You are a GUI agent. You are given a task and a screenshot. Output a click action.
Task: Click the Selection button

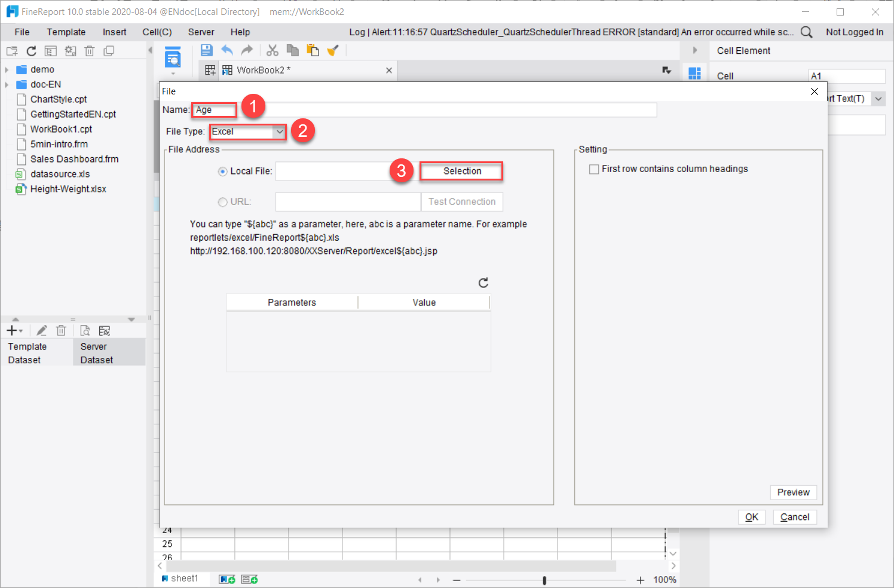(462, 171)
